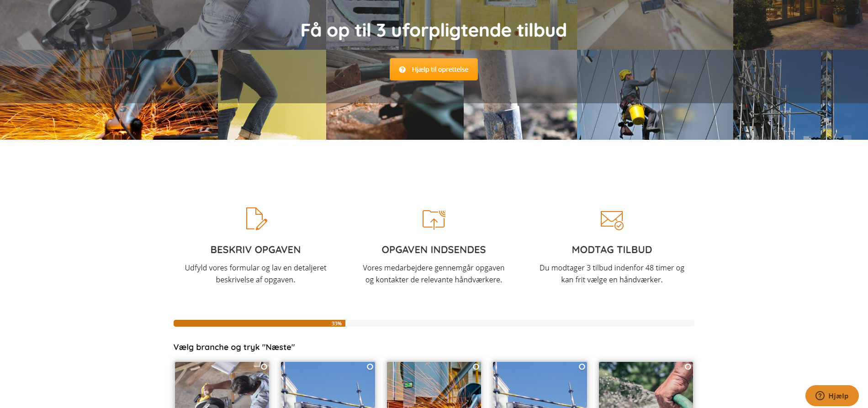The height and width of the screenshot is (408, 868).
Task: Click the Få op til 3 uforpligtende tilbud title
Action: [434, 30]
